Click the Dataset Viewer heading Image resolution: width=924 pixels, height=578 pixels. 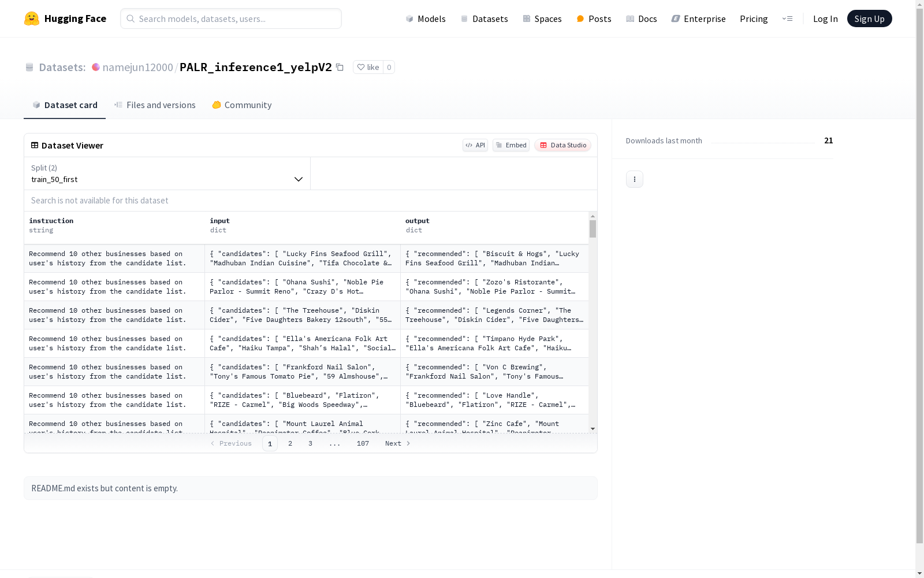(72, 145)
